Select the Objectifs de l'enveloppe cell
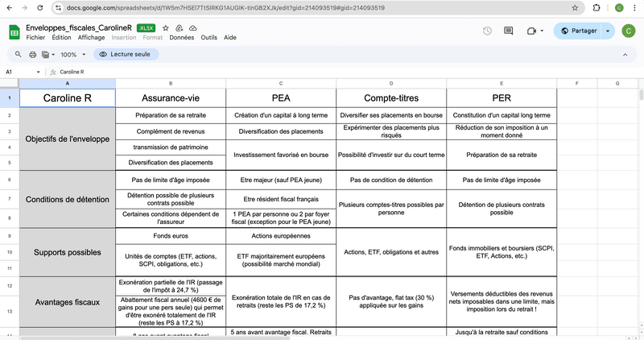 [68, 139]
